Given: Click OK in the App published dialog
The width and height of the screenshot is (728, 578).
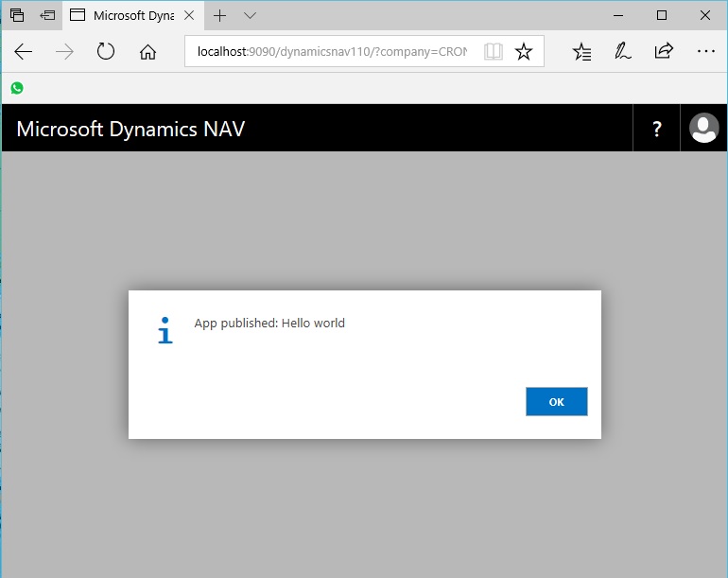Looking at the screenshot, I should 556,401.
